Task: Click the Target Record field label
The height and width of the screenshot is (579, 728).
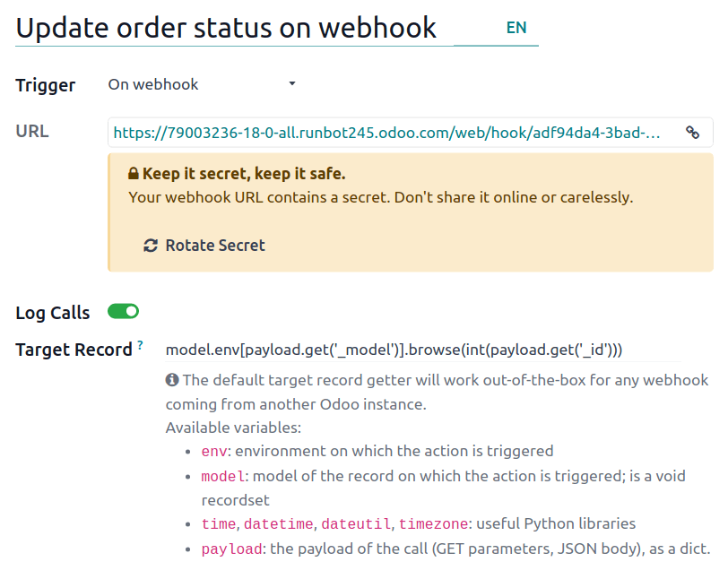Action: 74,350
